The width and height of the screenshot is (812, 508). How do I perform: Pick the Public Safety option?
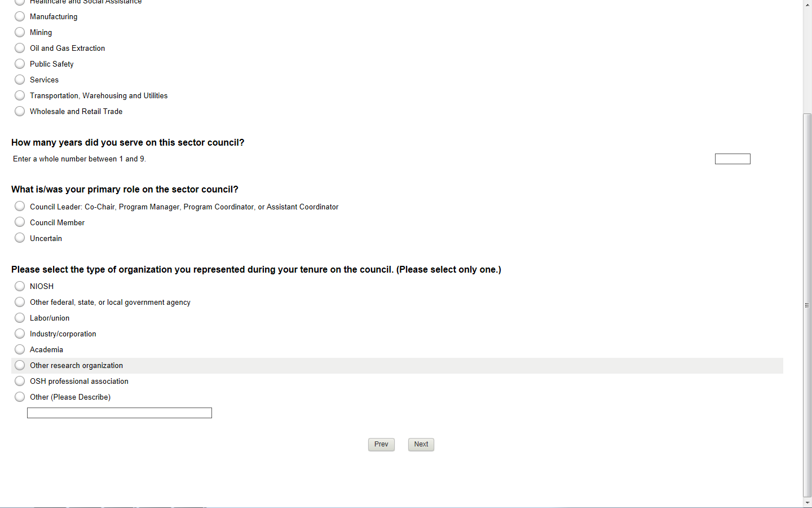[20, 64]
